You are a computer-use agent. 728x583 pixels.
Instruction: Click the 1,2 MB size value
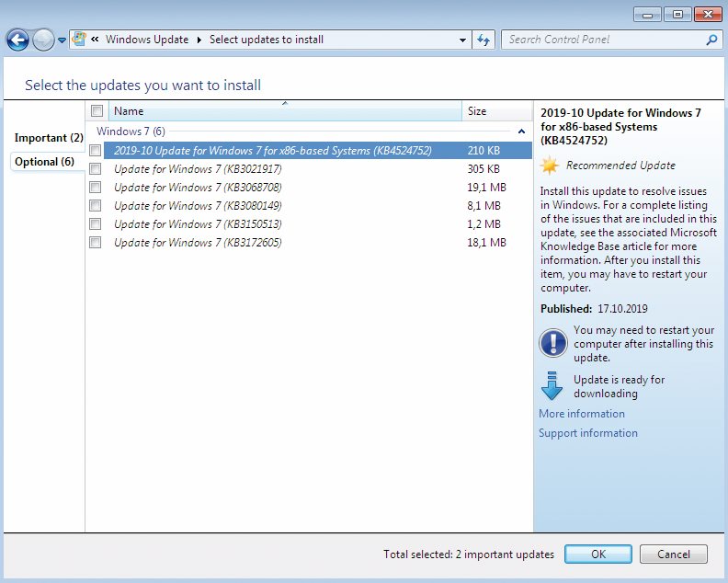pyautogui.click(x=484, y=223)
